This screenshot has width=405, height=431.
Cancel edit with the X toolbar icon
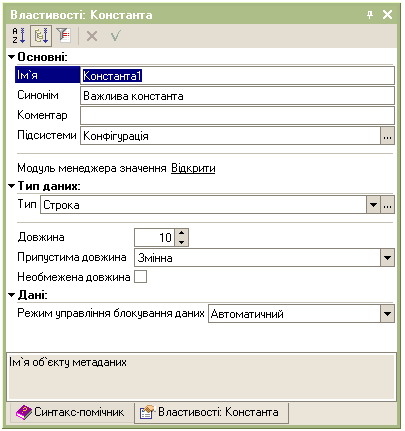[92, 36]
